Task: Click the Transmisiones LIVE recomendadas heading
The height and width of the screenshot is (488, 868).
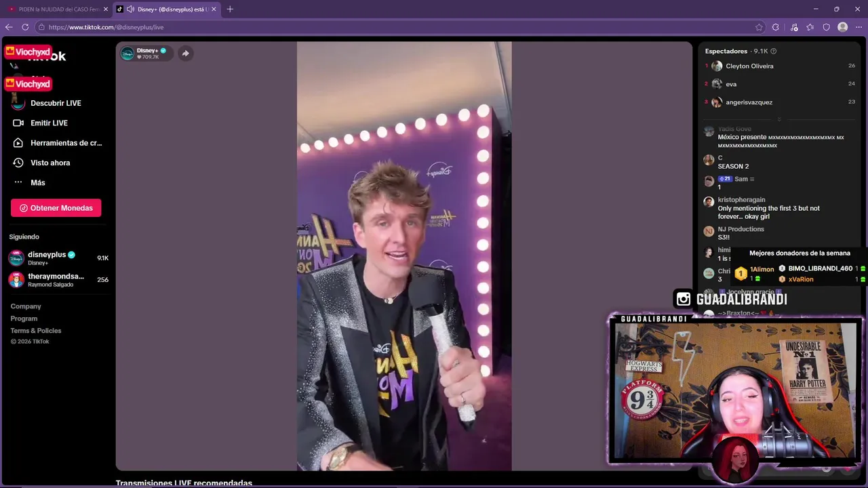Action: (184, 483)
